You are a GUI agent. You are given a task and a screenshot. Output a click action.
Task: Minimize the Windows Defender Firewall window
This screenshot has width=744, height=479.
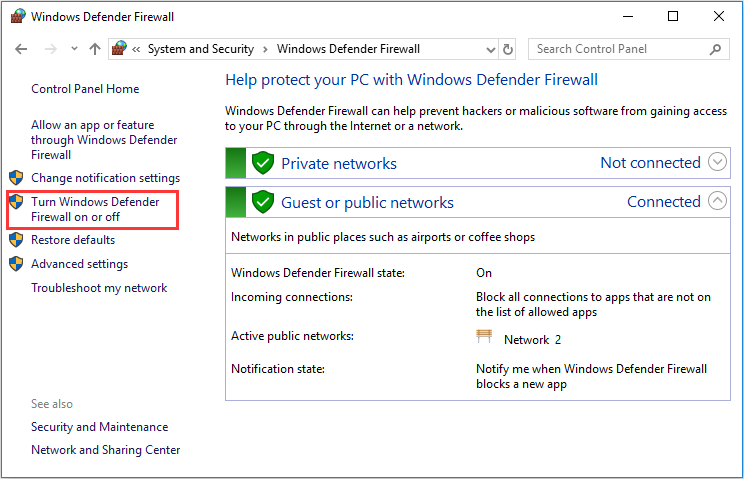pos(628,16)
